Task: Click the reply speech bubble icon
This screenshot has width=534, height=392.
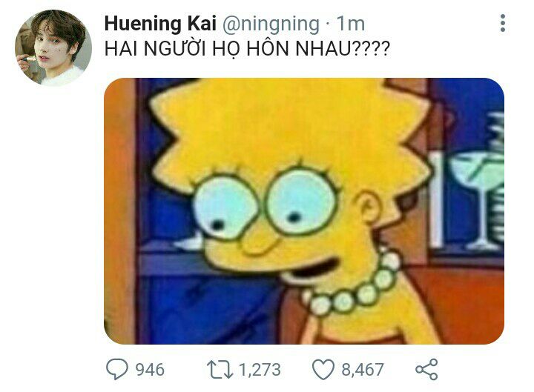Action: click(117, 369)
